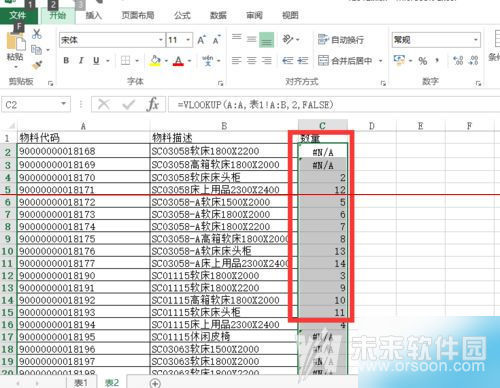Click the phonetic guide (wén) icon
500x388 pixels.
[x=208, y=61]
